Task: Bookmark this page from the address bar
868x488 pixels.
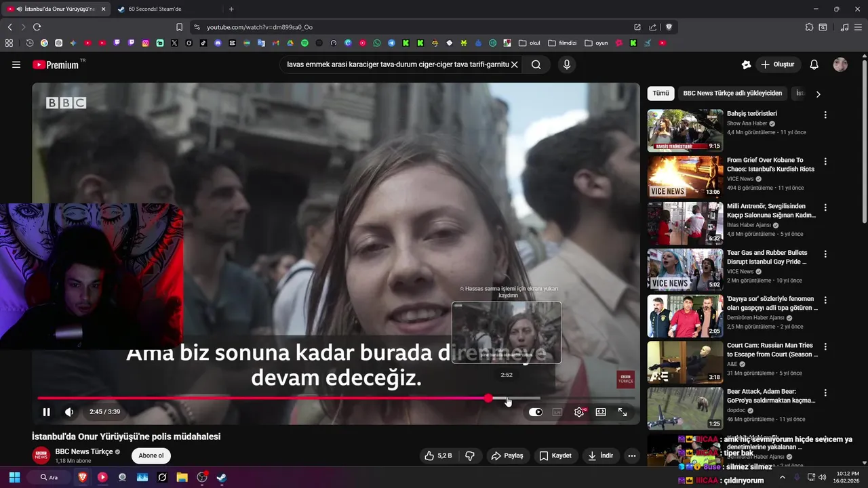Action: pyautogui.click(x=179, y=27)
